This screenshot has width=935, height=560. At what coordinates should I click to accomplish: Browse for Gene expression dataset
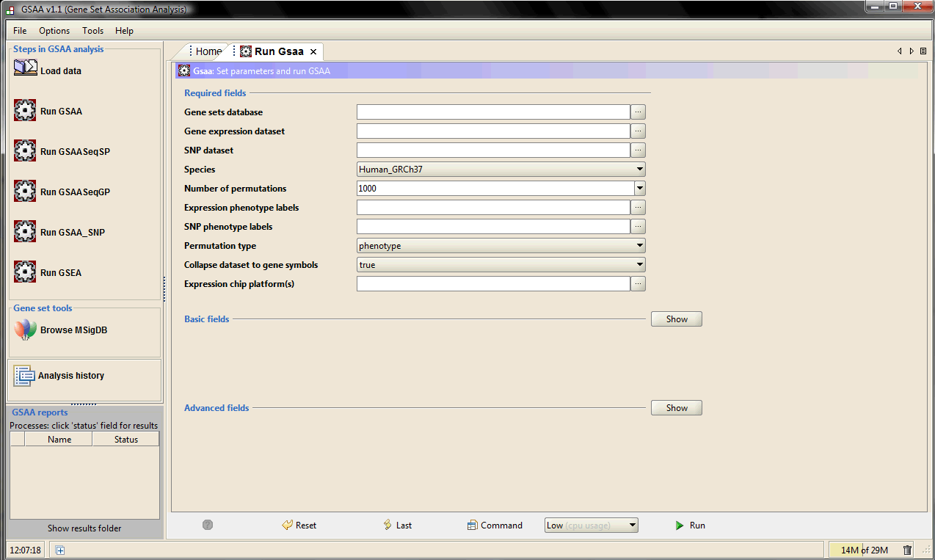[x=639, y=131]
